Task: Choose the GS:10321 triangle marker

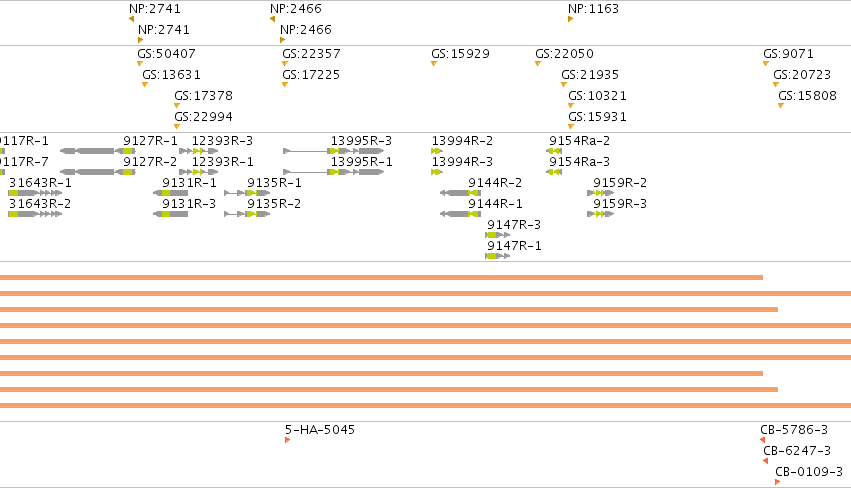Action: (571, 106)
